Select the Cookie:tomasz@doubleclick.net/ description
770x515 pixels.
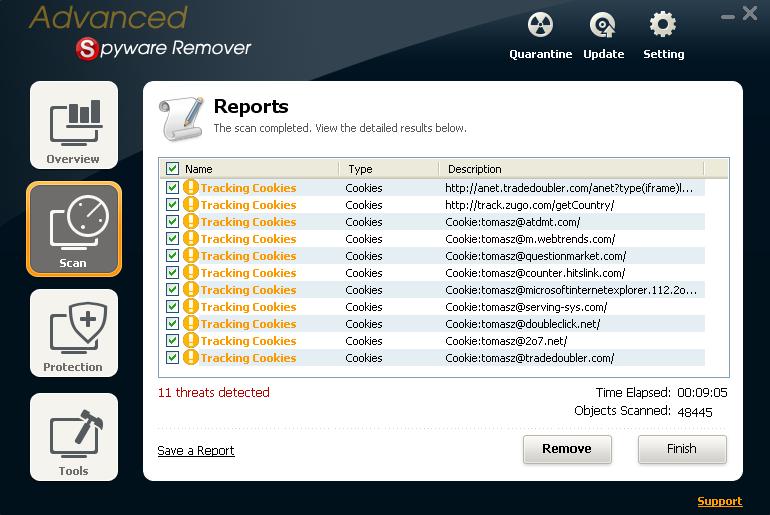(522, 324)
